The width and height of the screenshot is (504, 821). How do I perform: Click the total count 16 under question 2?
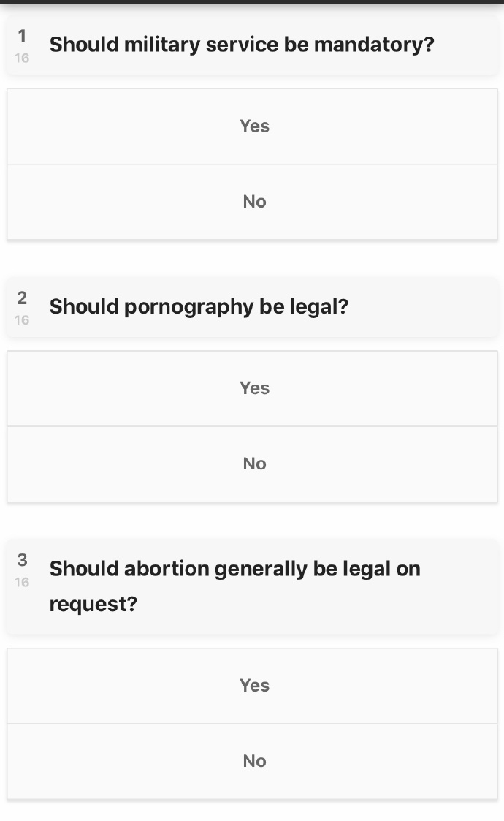(22, 319)
